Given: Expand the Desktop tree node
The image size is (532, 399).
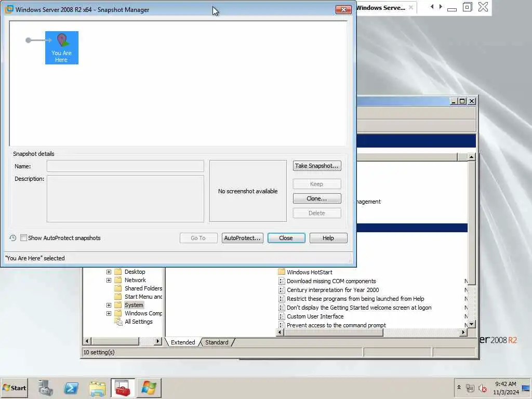Looking at the screenshot, I should click(109, 272).
